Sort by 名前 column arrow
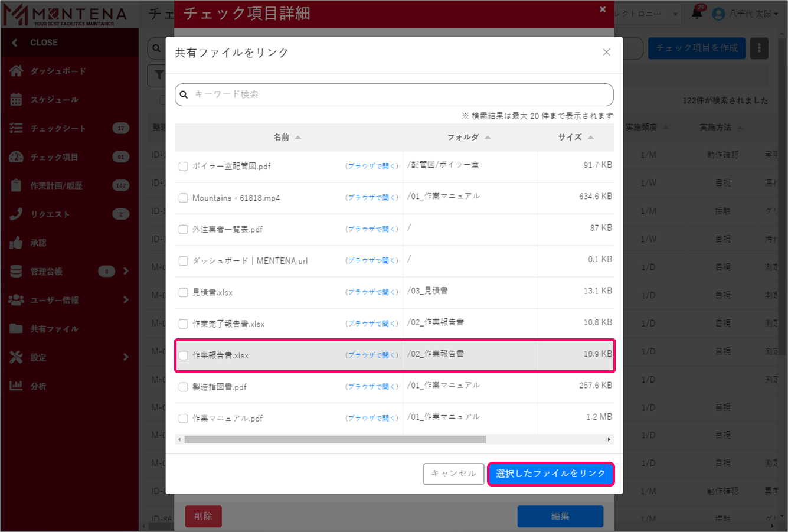This screenshot has width=788, height=532. point(298,138)
